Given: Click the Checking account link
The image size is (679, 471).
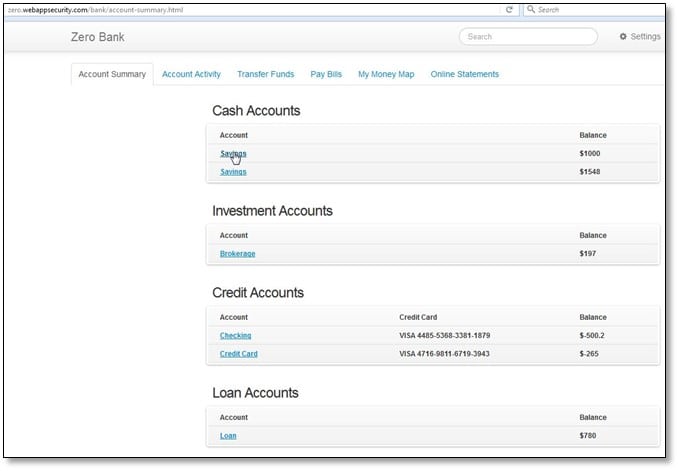Looking at the screenshot, I should click(235, 336).
